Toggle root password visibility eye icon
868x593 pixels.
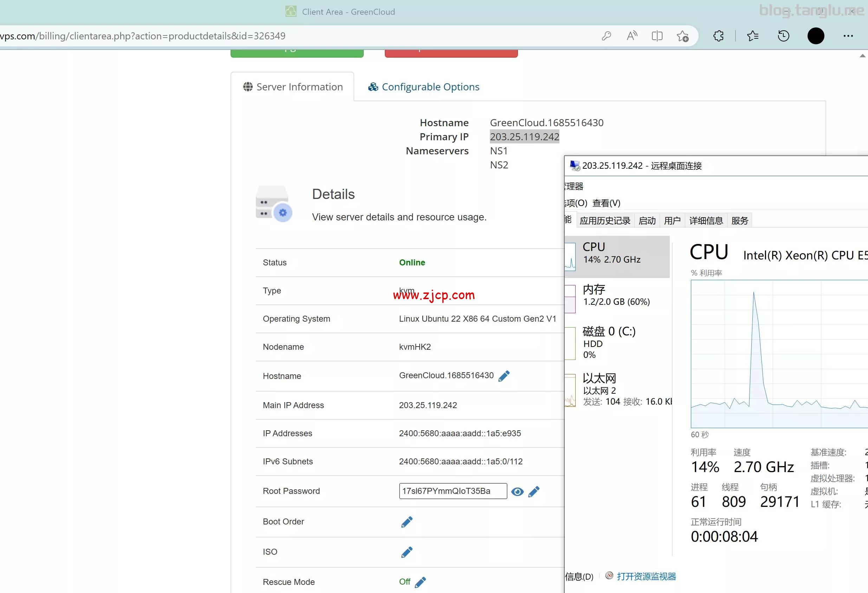coord(517,491)
